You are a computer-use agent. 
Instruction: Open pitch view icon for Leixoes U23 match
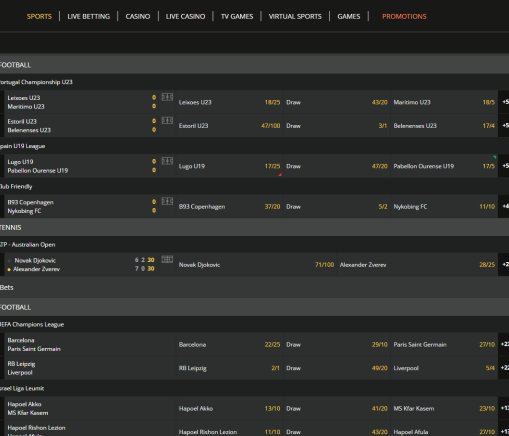[167, 97]
